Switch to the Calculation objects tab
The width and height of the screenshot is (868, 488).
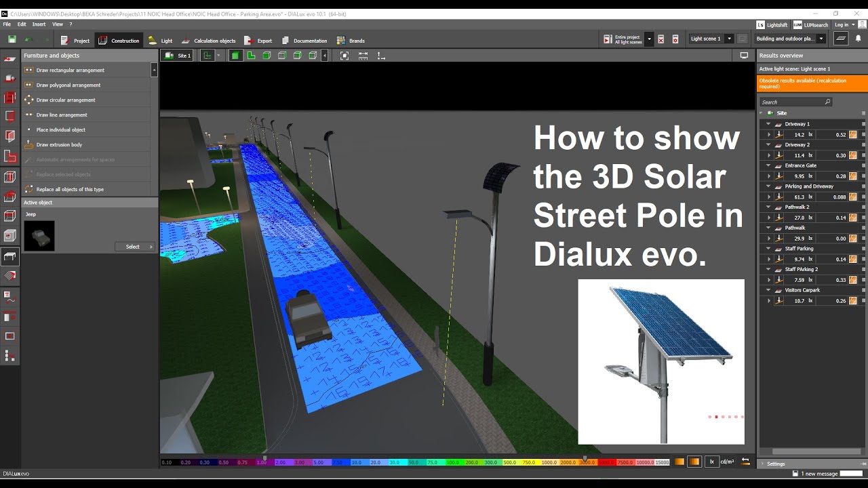(x=208, y=41)
